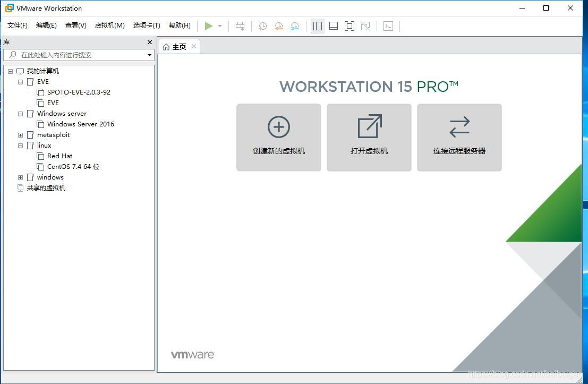588x384 pixels.
Task: Collapse the linux folder node
Action: pos(21,146)
